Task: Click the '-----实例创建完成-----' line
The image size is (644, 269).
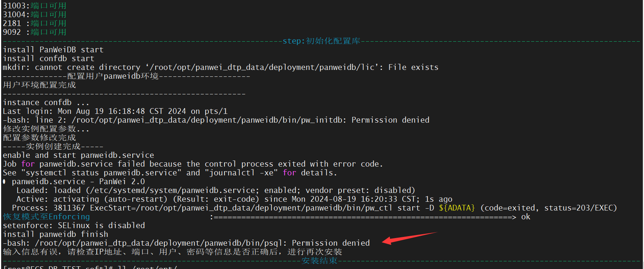Action: pos(53,146)
